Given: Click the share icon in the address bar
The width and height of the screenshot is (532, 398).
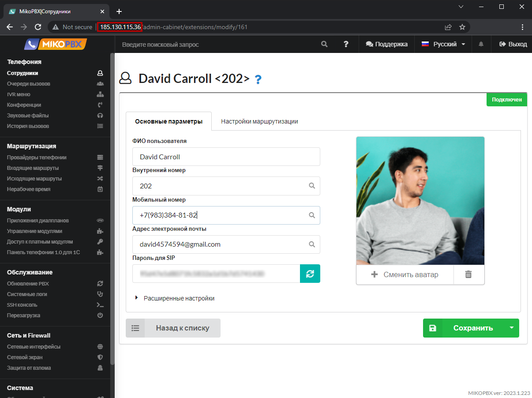Looking at the screenshot, I should 448,27.
